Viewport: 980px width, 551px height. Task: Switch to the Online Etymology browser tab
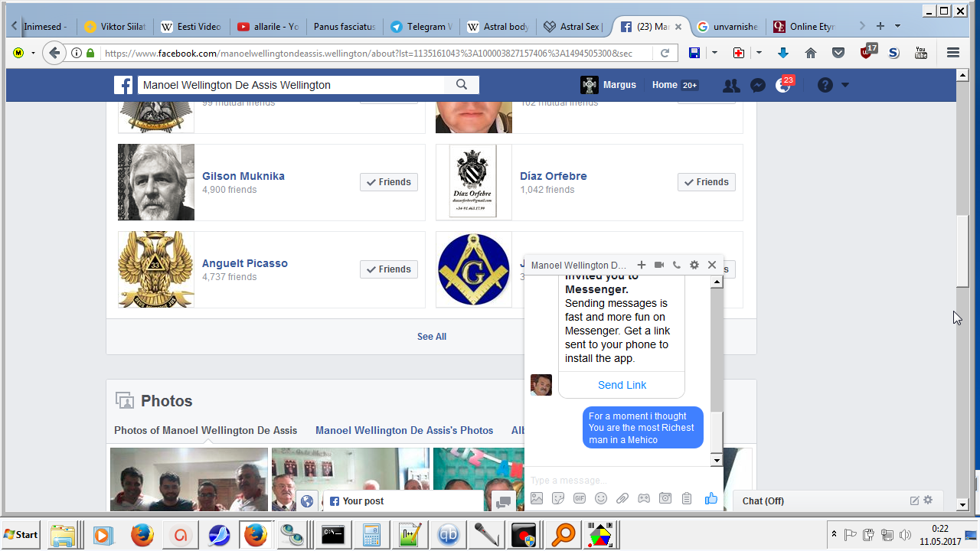pyautogui.click(x=810, y=26)
